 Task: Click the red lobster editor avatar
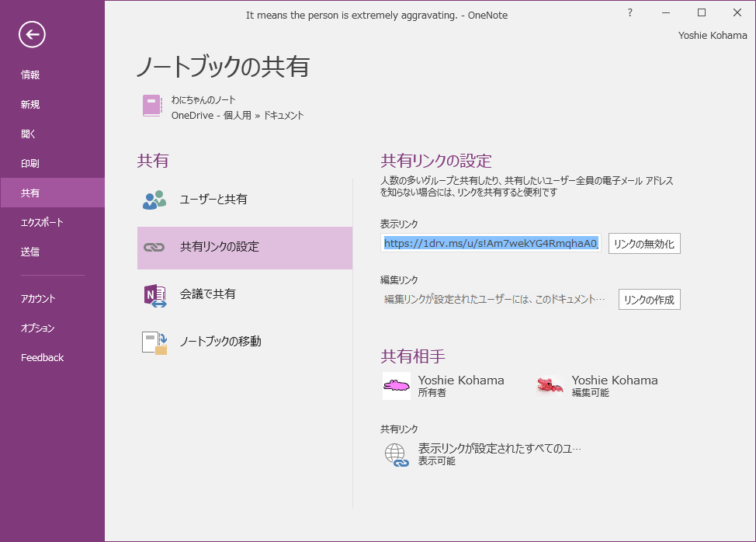550,386
